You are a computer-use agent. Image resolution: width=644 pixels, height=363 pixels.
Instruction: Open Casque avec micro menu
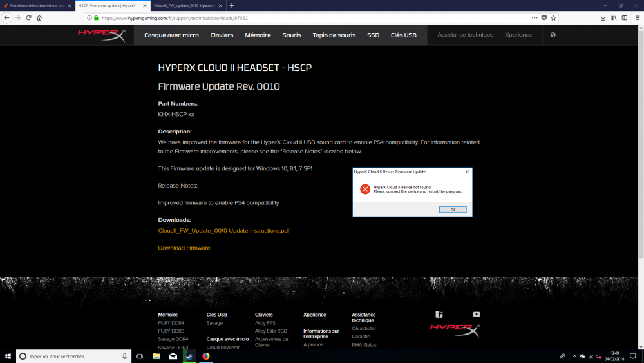tap(171, 35)
